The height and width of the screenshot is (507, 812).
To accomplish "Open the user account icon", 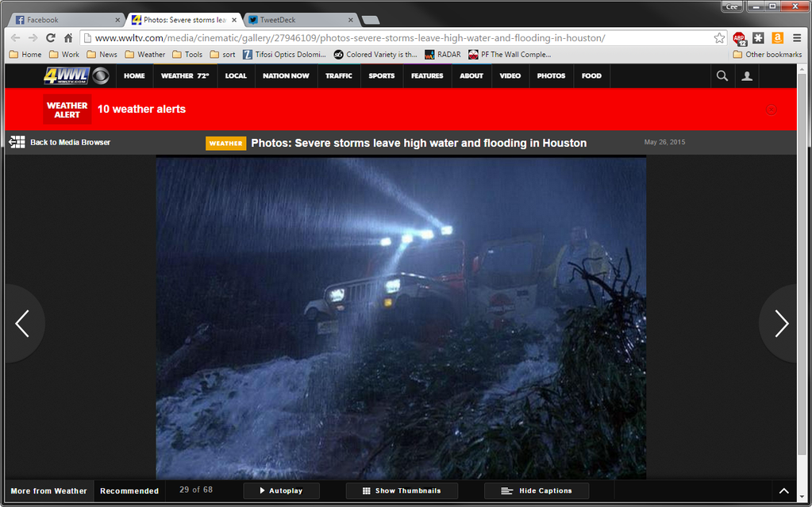I will (747, 76).
